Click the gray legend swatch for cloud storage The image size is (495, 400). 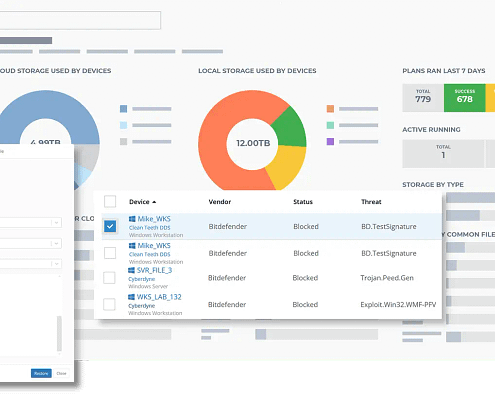tap(123, 142)
